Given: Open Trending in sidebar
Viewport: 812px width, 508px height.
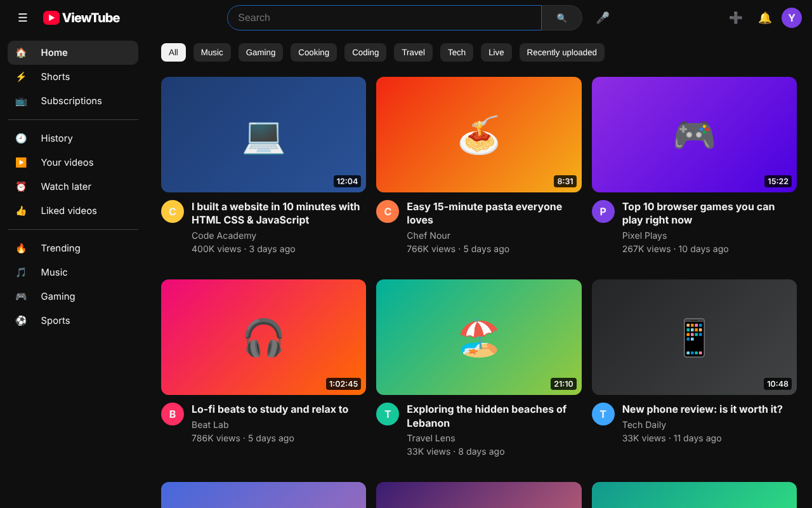Looking at the screenshot, I should [73, 248].
